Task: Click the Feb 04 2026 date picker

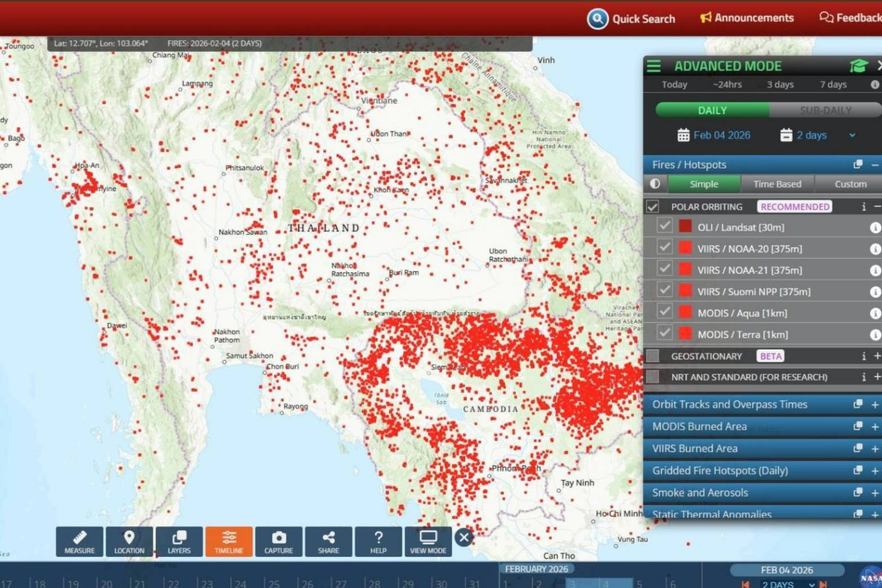Action: point(714,135)
